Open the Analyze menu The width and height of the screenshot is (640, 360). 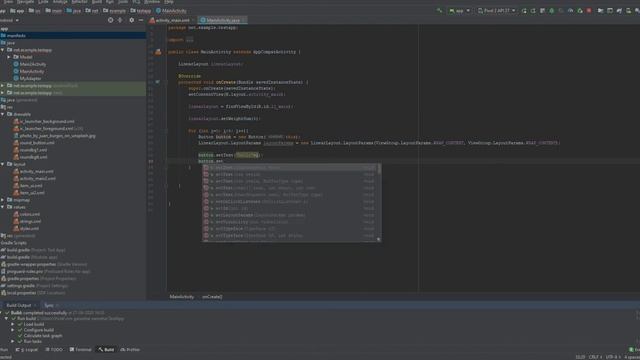(x=60, y=2)
